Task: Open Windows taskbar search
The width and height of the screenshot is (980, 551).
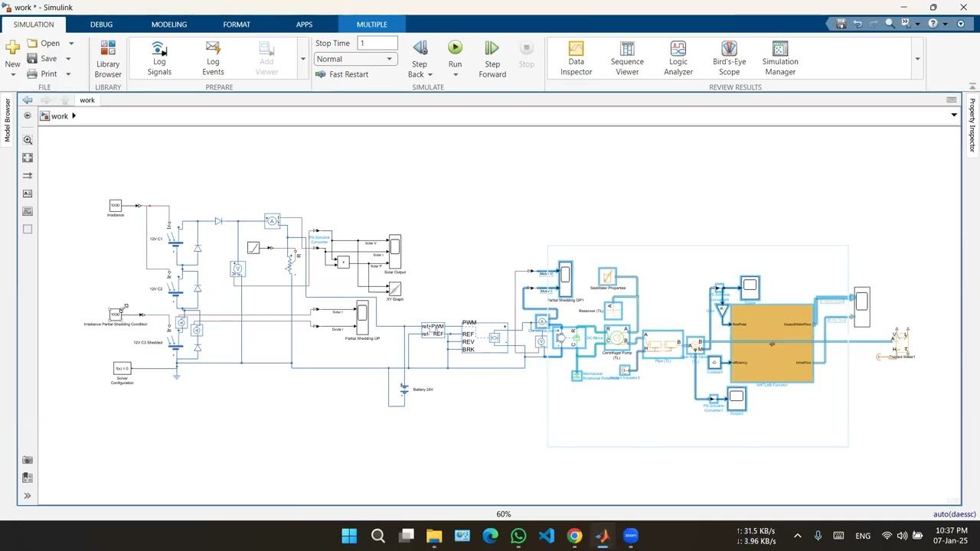Action: tap(377, 536)
